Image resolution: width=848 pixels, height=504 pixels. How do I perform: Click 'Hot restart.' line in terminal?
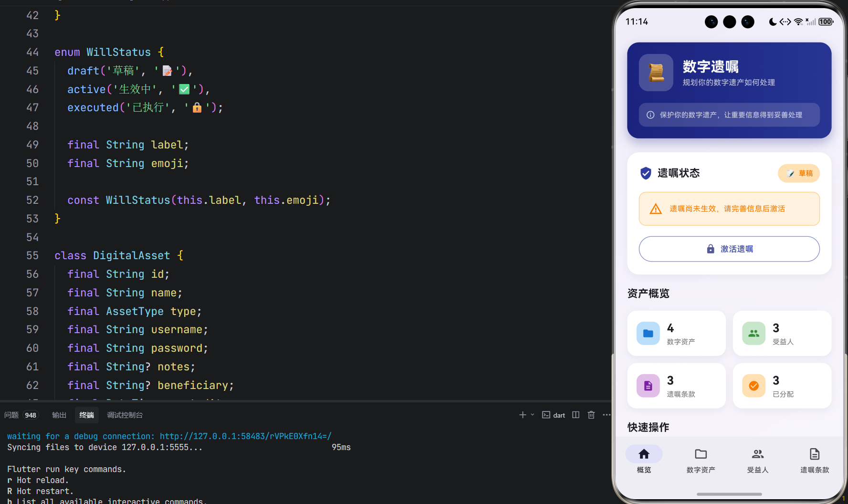pyautogui.click(x=45, y=491)
